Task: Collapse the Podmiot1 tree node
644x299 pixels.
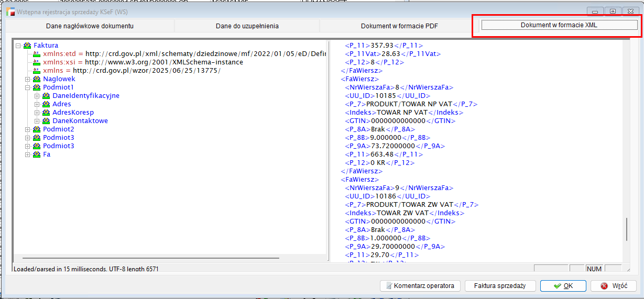Action: point(28,87)
